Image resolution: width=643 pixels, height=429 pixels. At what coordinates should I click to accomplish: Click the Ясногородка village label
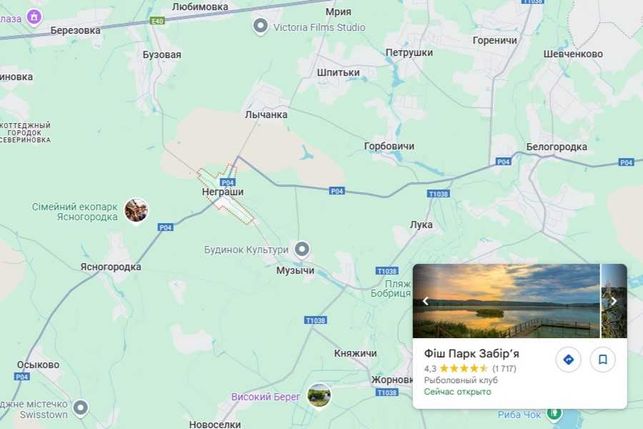tap(111, 267)
